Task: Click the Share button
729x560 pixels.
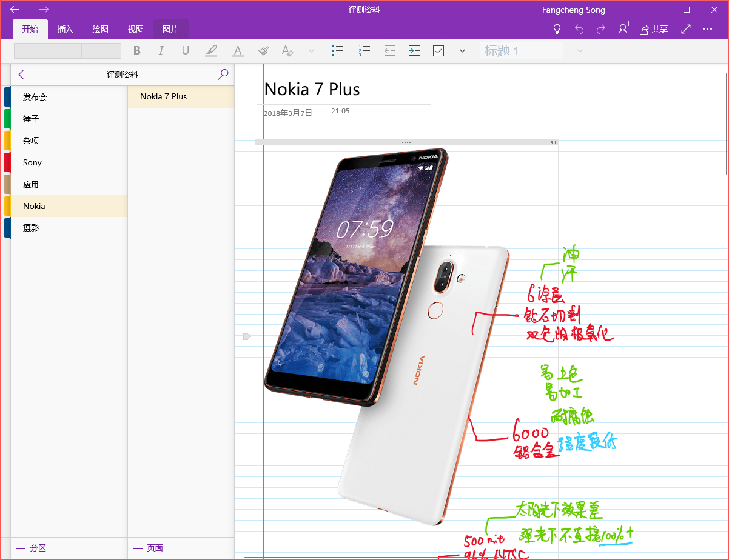Action: click(653, 29)
